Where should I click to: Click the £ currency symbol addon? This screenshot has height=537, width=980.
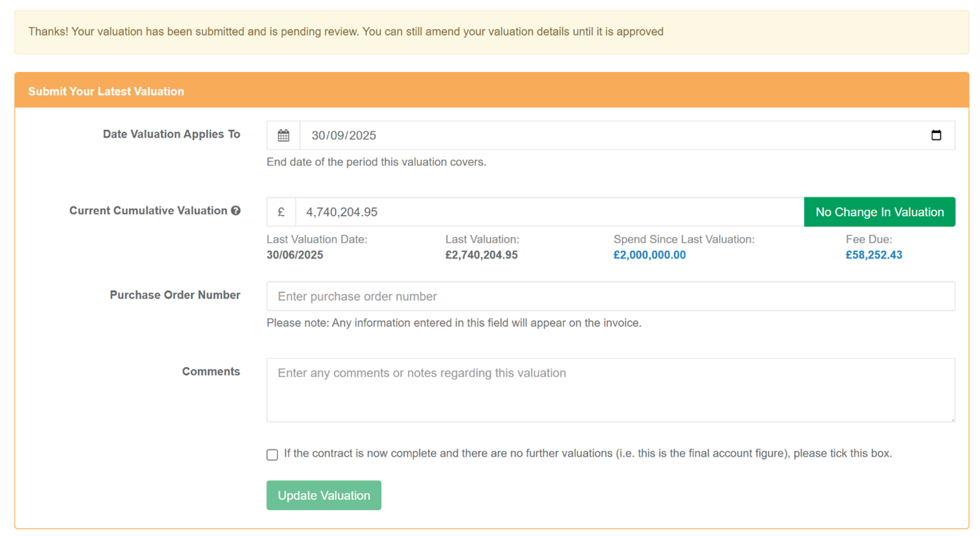pos(281,212)
